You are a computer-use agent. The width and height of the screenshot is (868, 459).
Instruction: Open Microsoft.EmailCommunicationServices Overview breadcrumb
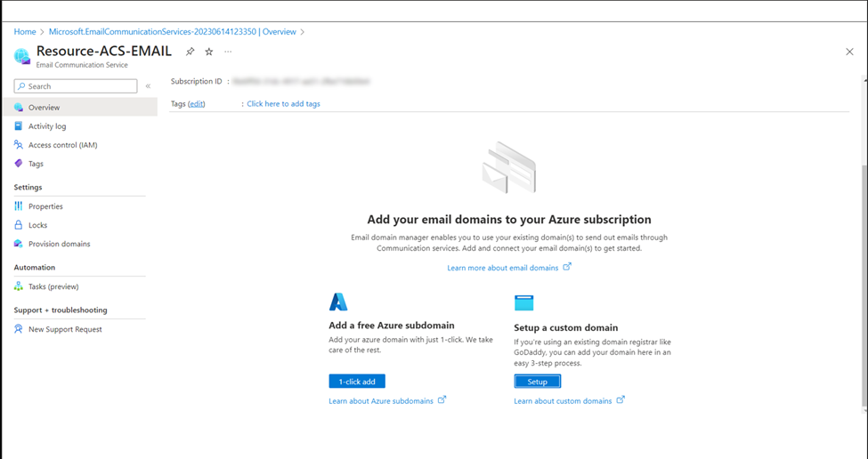click(x=172, y=32)
